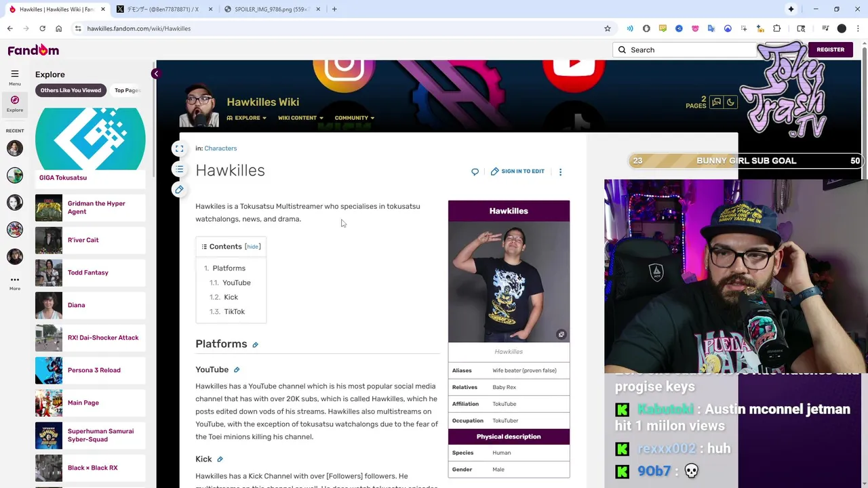Open R'iver Cait recommendation
This screenshot has width=868, height=488.
[x=90, y=240]
